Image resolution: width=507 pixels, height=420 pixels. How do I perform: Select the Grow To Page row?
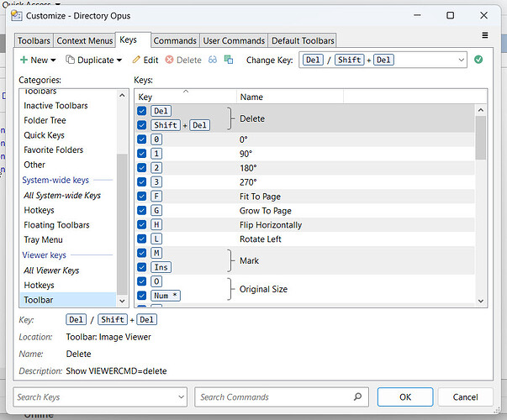point(305,211)
